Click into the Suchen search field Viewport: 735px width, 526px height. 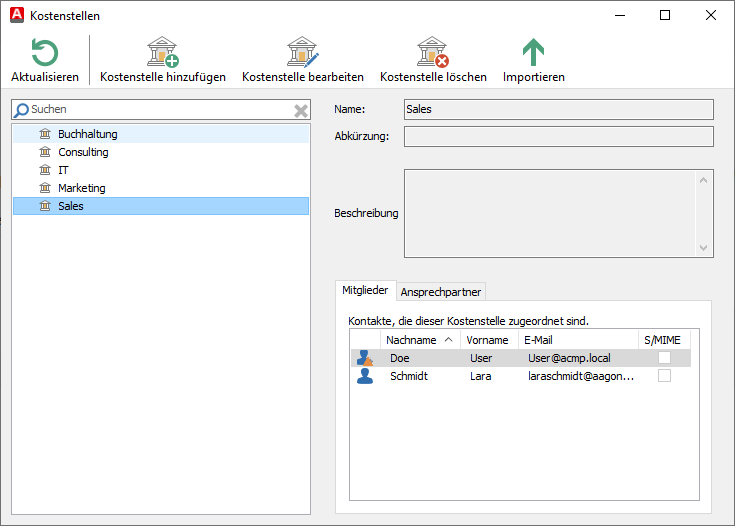coord(160,109)
